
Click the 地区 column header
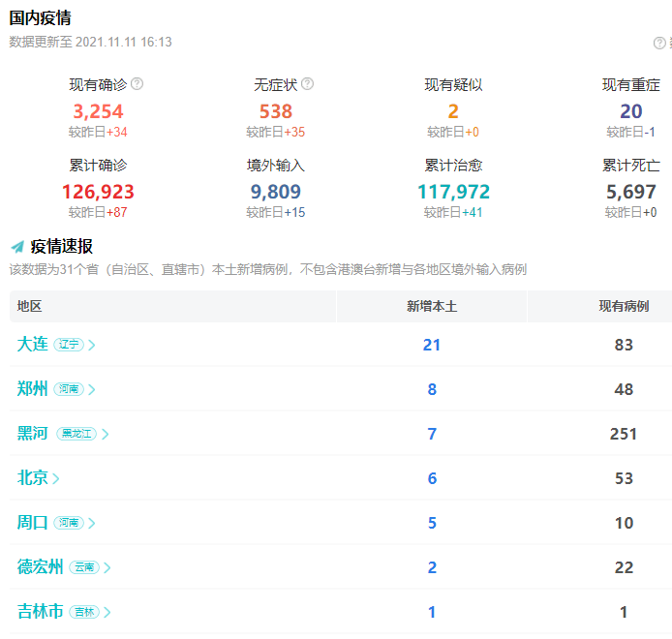click(x=29, y=306)
